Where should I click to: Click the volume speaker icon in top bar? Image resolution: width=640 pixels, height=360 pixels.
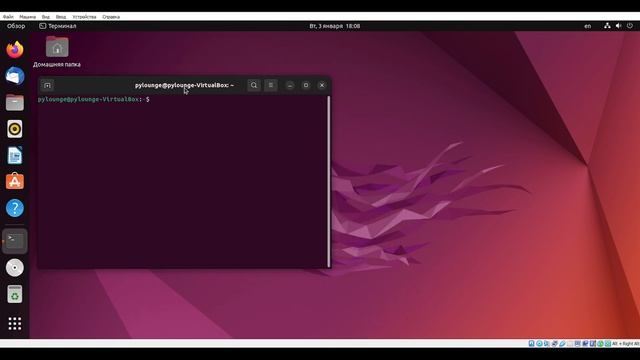tap(618, 26)
